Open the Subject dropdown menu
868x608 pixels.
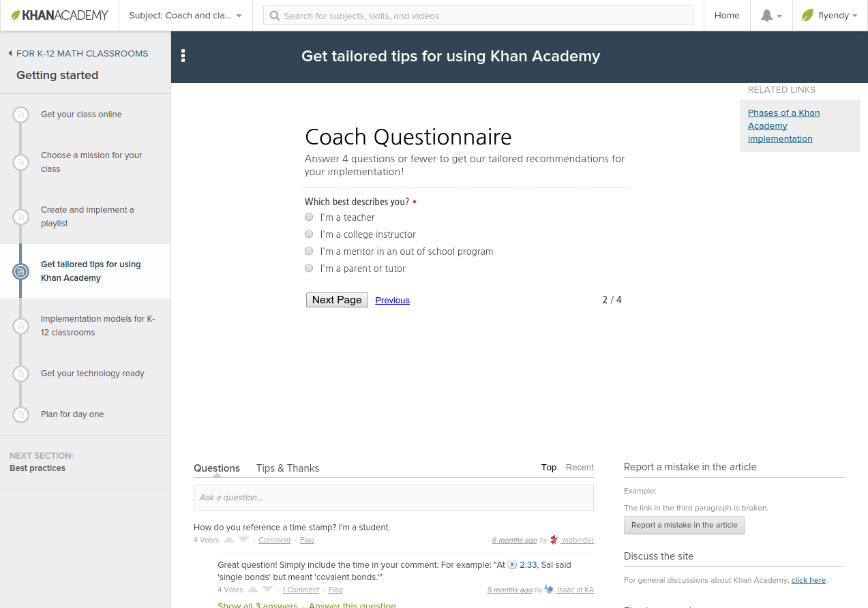[x=185, y=16]
